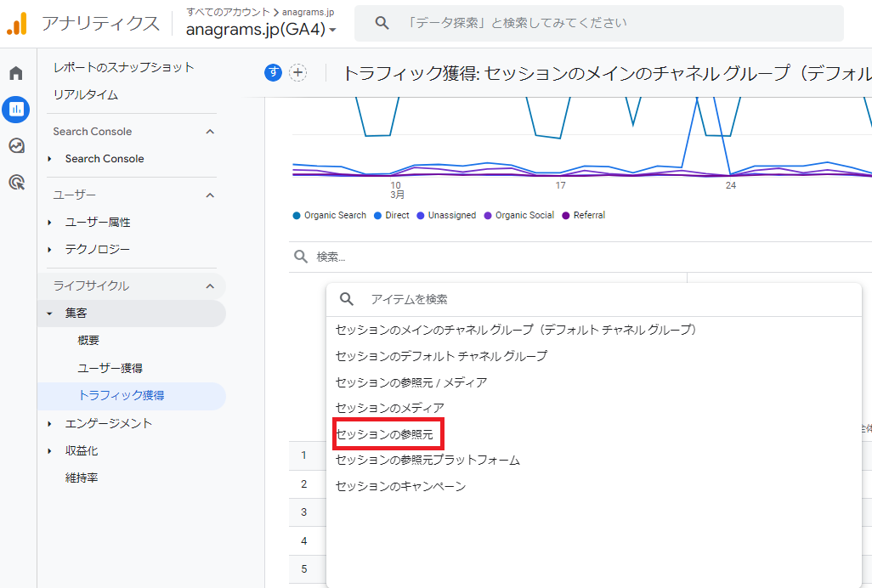Click the Home icon in left rail

click(16, 73)
